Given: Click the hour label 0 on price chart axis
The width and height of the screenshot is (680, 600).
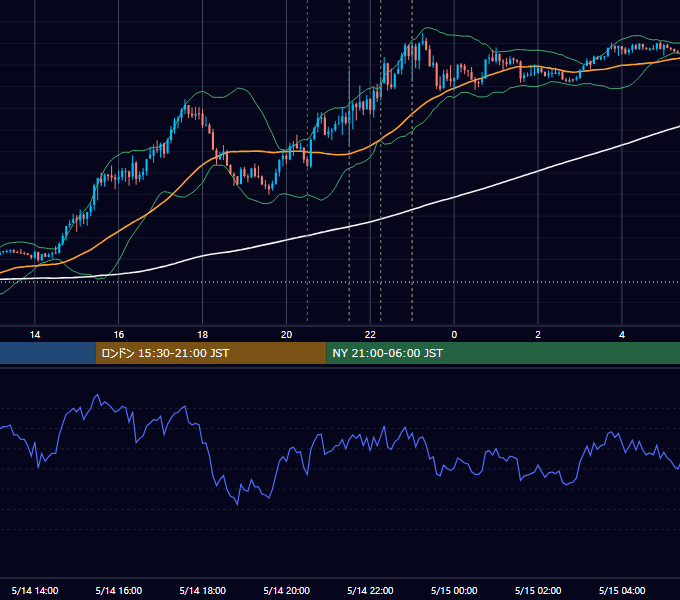Looking at the screenshot, I should pos(454,335).
